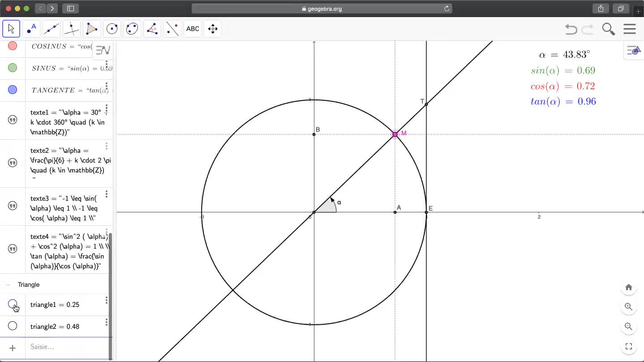Hide the SINUS text object

tap(13, 68)
